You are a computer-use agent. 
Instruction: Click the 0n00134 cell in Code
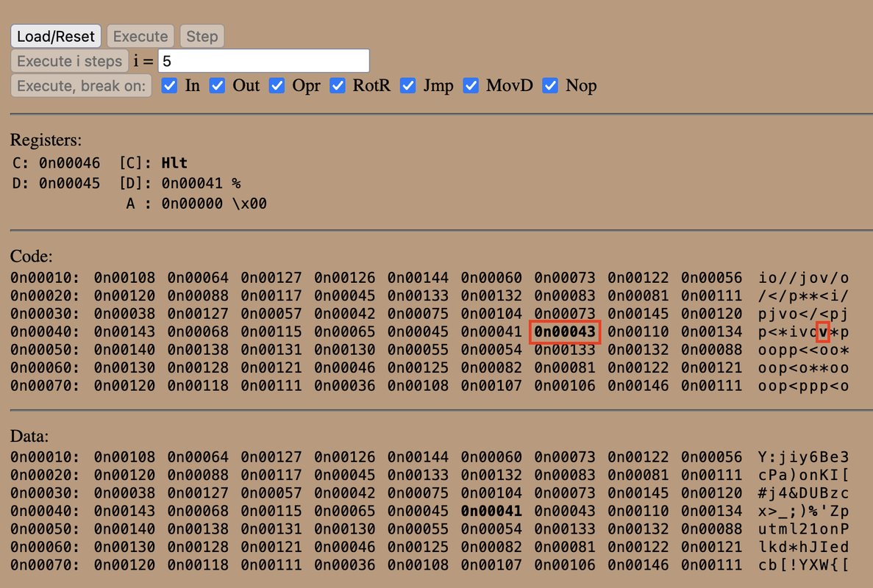click(711, 332)
